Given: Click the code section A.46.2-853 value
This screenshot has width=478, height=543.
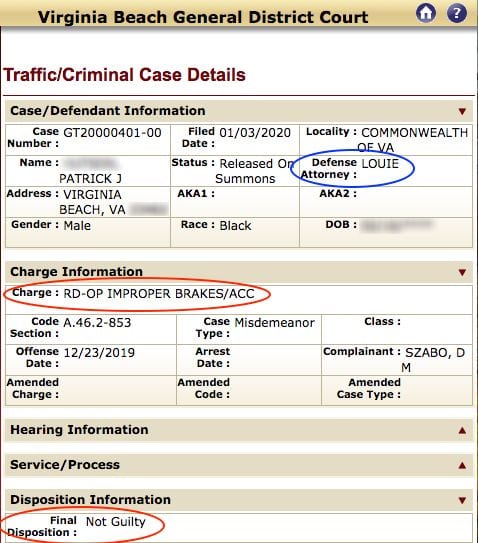Looking at the screenshot, I should (97, 323).
